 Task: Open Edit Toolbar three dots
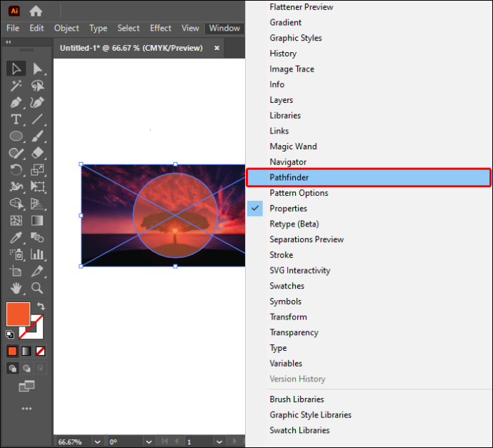(x=26, y=409)
